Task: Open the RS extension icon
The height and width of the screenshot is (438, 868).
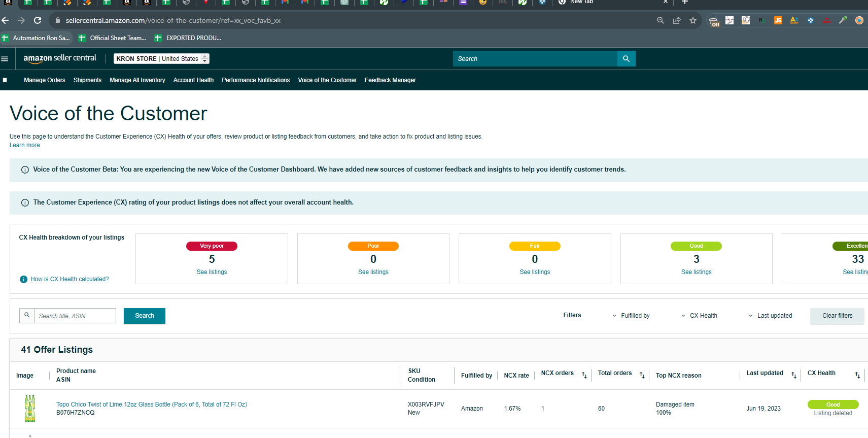Action: (x=762, y=20)
